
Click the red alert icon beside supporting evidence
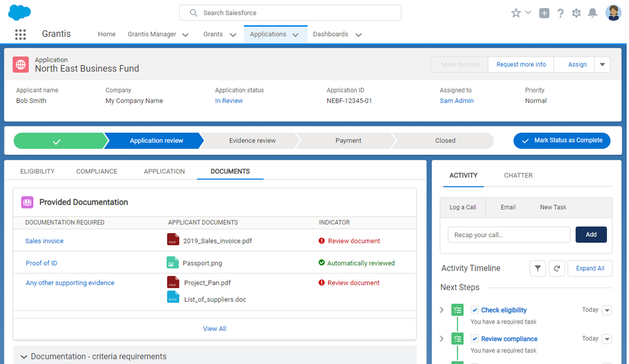(321, 283)
